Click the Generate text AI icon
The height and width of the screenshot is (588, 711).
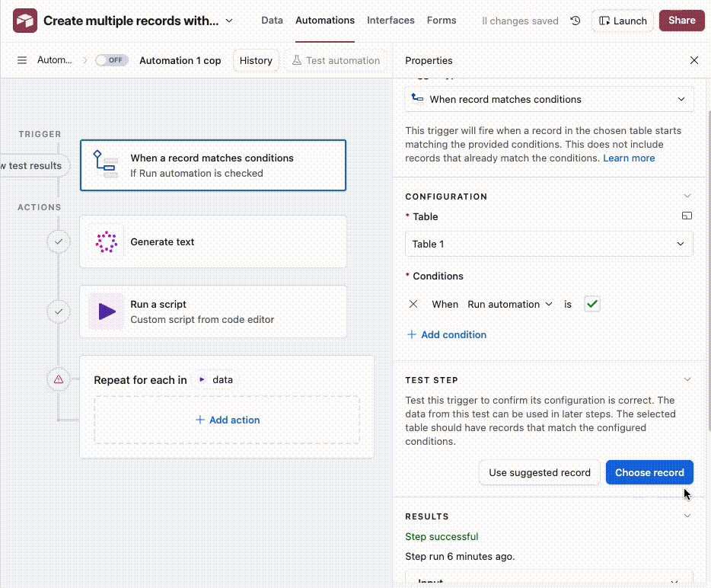pos(106,242)
